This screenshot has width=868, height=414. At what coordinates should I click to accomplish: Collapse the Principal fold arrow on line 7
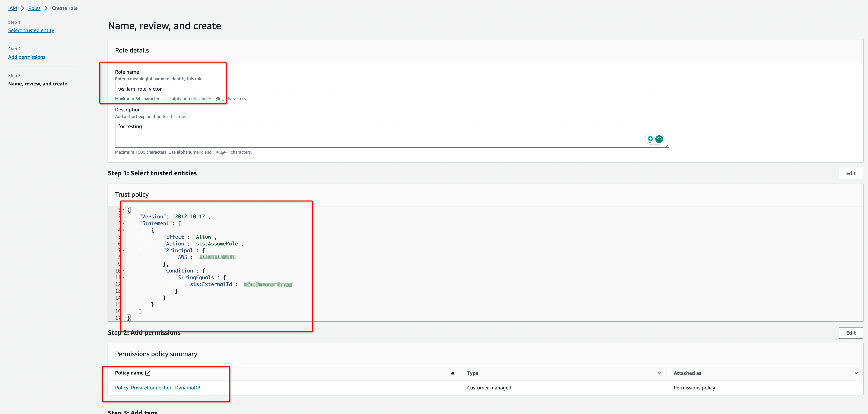[x=123, y=250]
